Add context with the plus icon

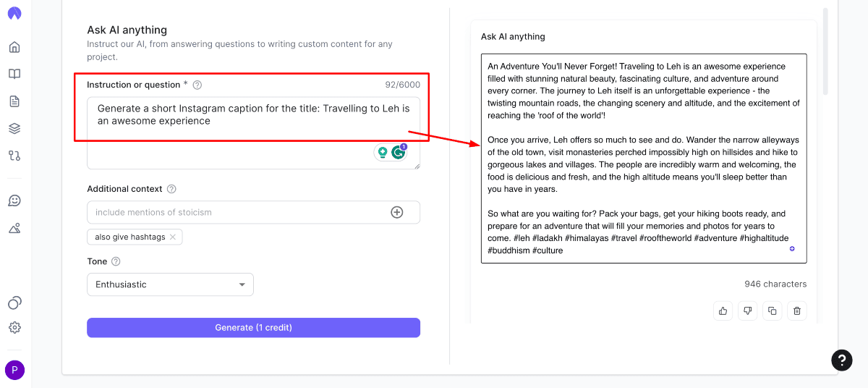pyautogui.click(x=396, y=212)
